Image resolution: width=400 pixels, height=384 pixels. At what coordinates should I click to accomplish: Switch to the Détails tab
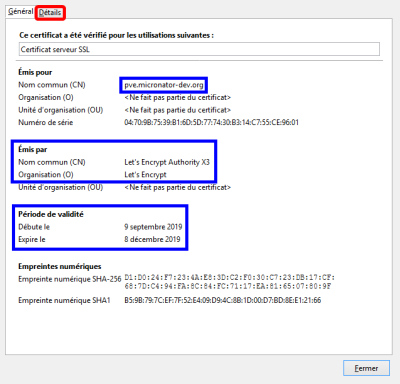pyautogui.click(x=50, y=13)
